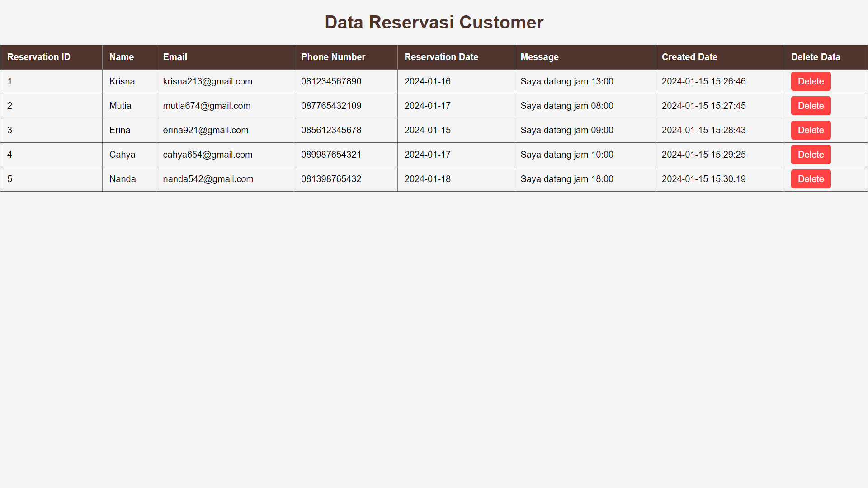The width and height of the screenshot is (868, 488).
Task: Click the Created Date column header
Action: click(x=719, y=57)
